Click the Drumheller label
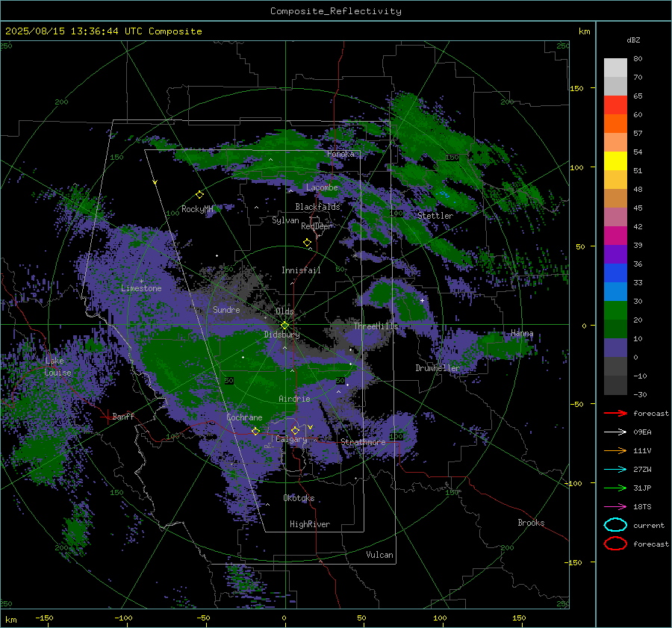The image size is (672, 628). tap(437, 368)
